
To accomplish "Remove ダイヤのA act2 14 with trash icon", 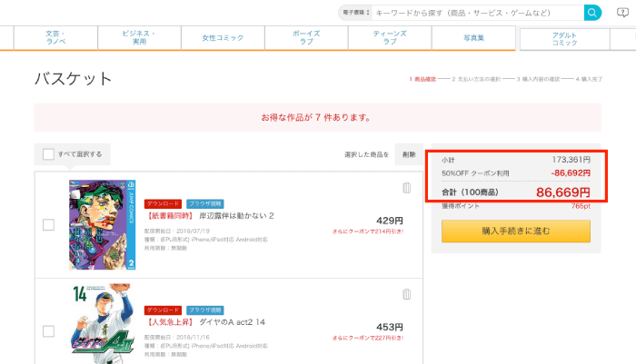I will [406, 294].
